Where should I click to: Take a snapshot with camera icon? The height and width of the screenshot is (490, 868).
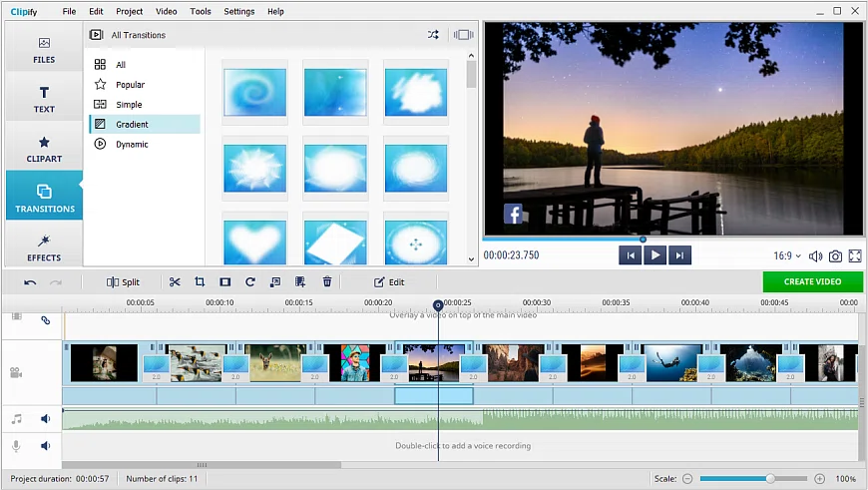click(835, 256)
